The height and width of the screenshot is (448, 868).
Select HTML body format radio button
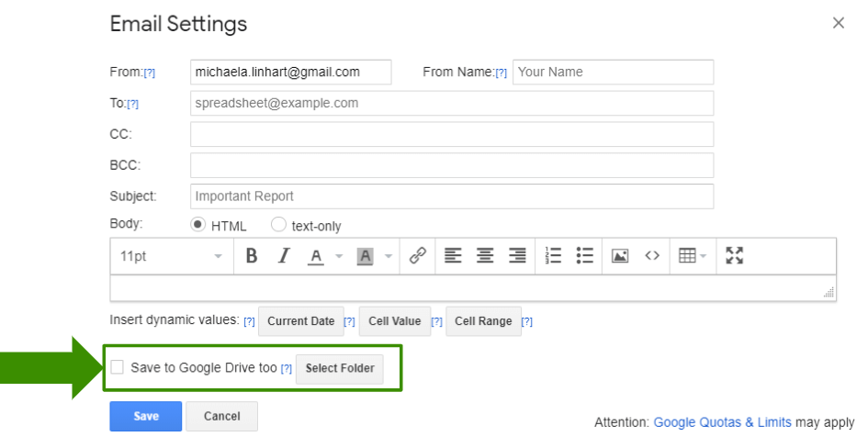197,225
